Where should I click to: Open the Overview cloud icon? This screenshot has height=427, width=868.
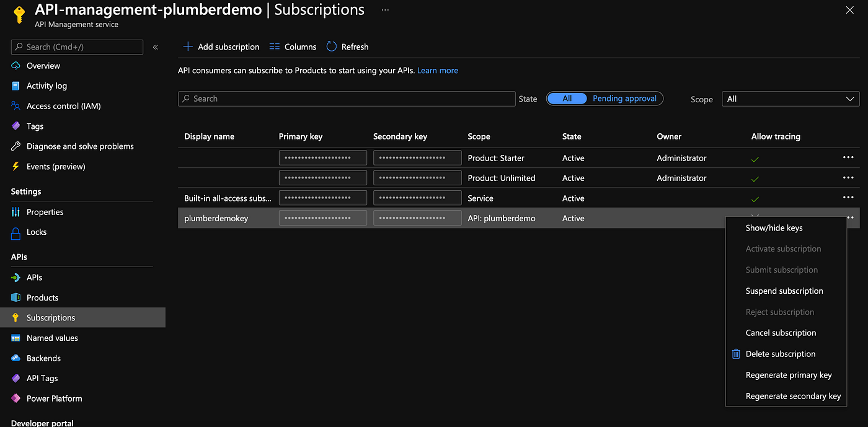pyautogui.click(x=16, y=66)
